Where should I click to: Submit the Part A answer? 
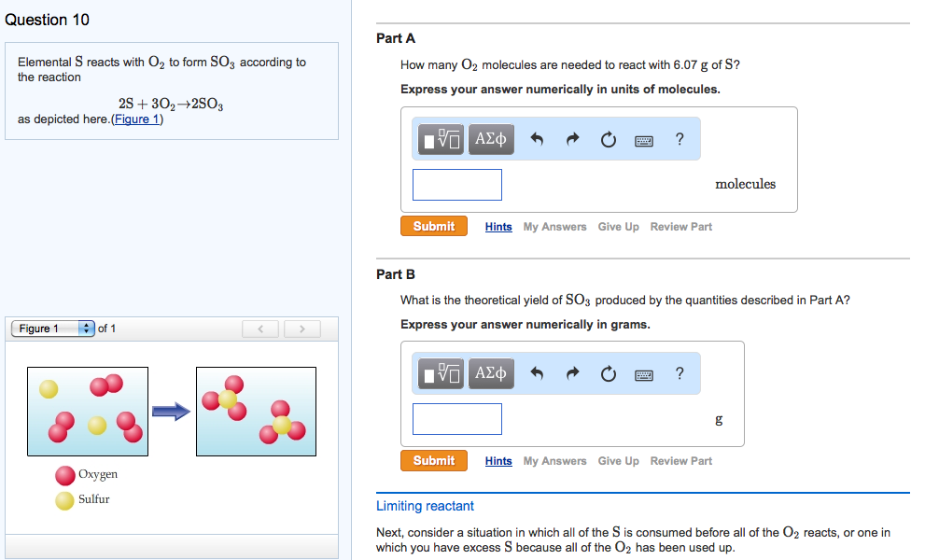[x=433, y=226]
